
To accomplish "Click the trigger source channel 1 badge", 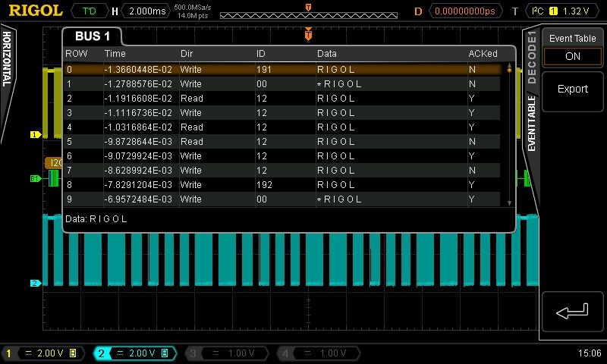I will click(x=553, y=11).
